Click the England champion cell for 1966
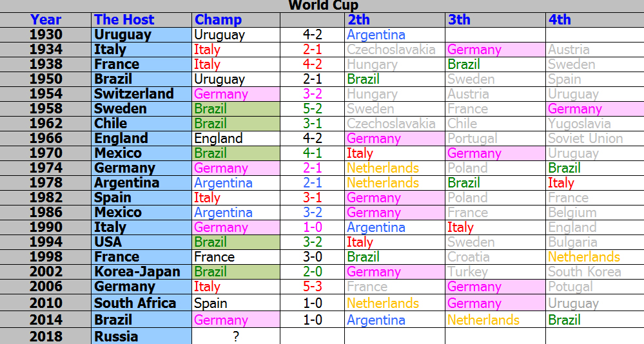 pyautogui.click(x=236, y=139)
